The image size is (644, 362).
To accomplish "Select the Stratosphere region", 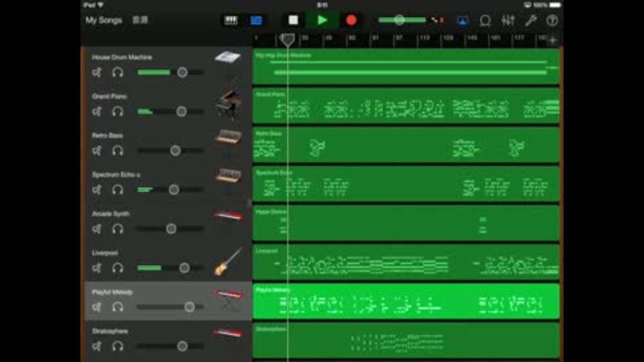I will pos(407,341).
